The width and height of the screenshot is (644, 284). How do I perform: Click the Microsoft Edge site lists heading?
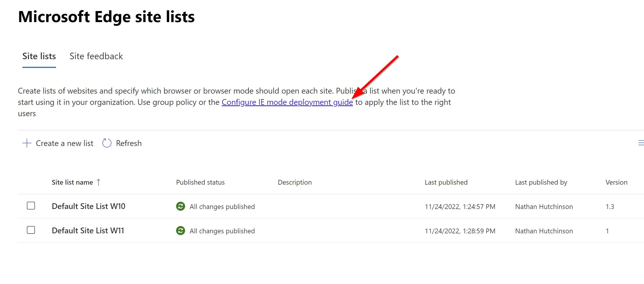coord(106,17)
